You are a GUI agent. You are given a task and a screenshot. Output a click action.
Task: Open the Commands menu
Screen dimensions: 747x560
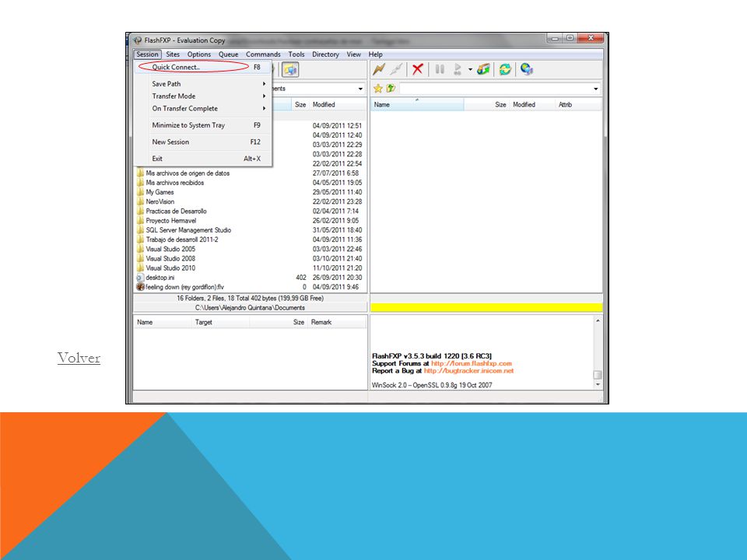tap(263, 54)
